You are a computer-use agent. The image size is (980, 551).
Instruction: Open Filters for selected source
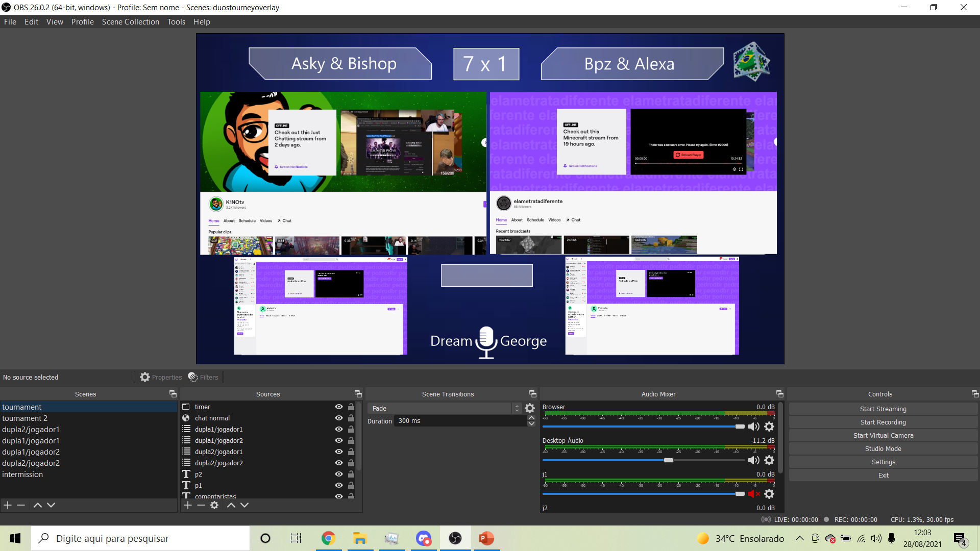[x=203, y=377]
